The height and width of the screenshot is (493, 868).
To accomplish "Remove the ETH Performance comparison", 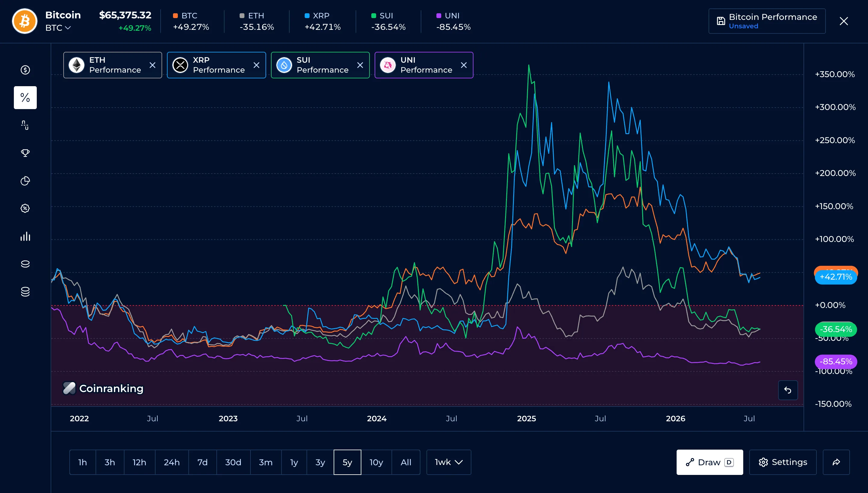I will (x=153, y=65).
